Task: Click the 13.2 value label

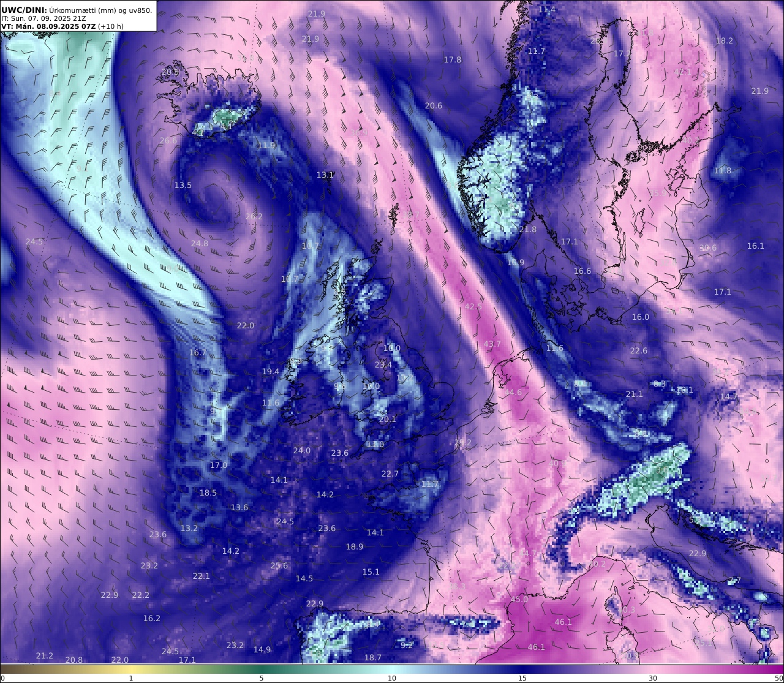Action: pyautogui.click(x=189, y=528)
